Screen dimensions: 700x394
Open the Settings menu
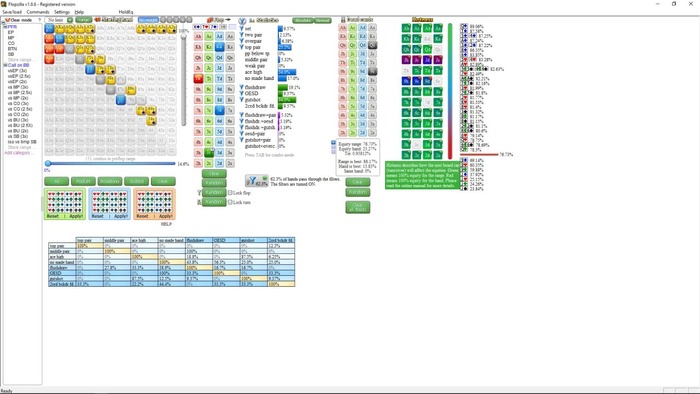pos(62,12)
